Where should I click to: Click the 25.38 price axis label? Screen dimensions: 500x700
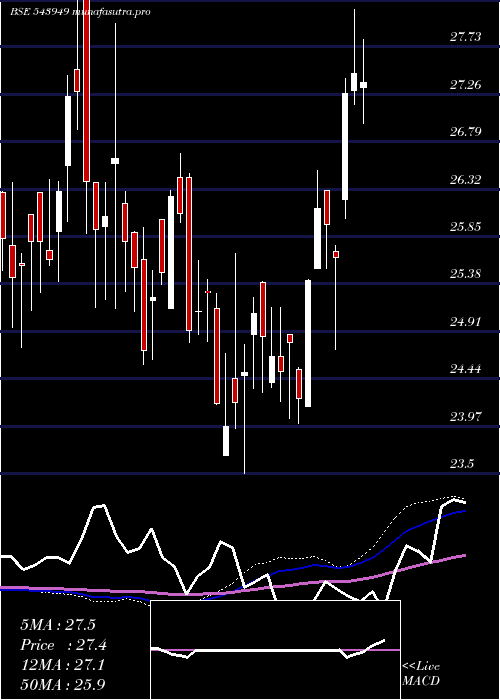[465, 274]
